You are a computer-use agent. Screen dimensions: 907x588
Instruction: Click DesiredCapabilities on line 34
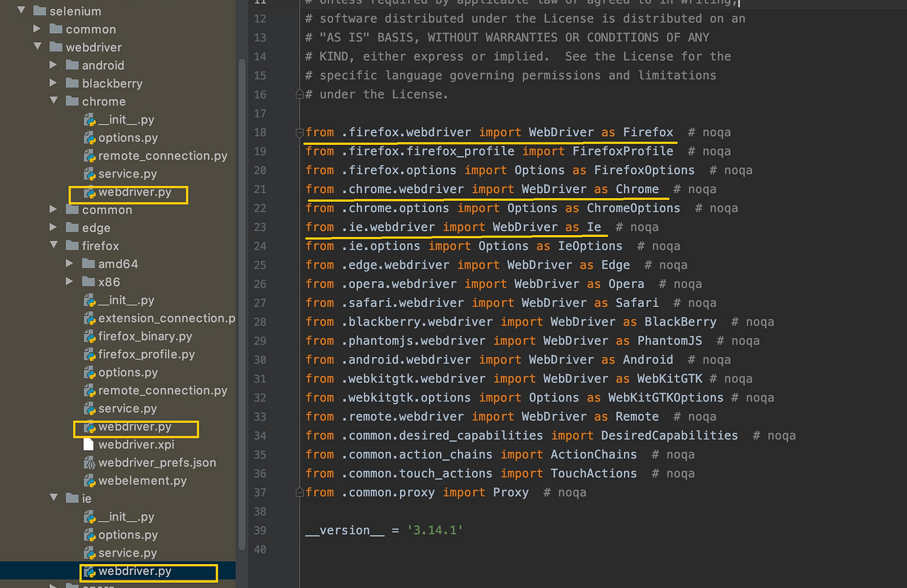coord(669,435)
